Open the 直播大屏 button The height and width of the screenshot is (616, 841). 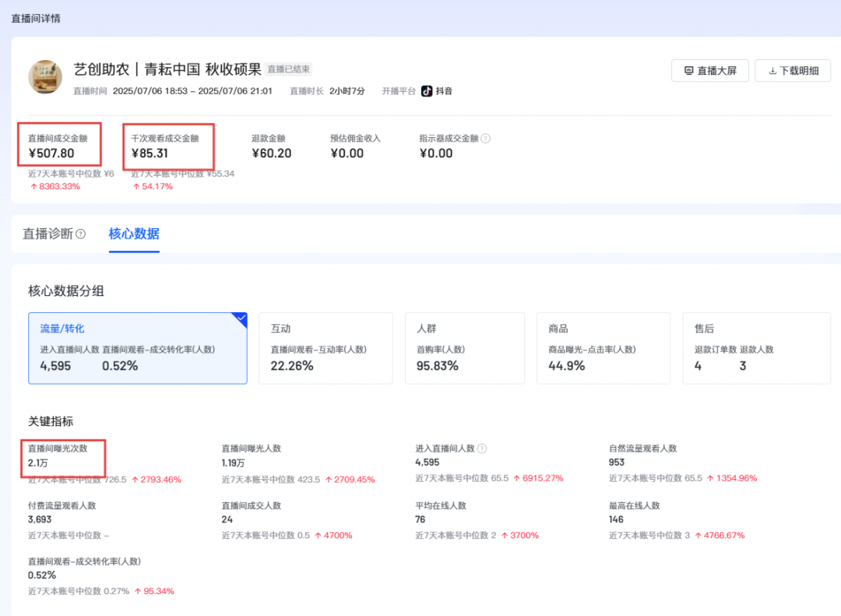coord(709,71)
